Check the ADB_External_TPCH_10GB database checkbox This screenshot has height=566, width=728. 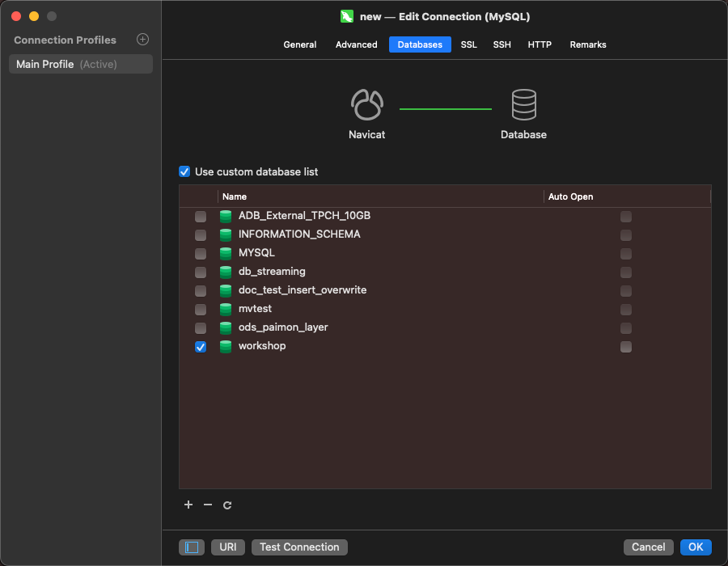[201, 217]
